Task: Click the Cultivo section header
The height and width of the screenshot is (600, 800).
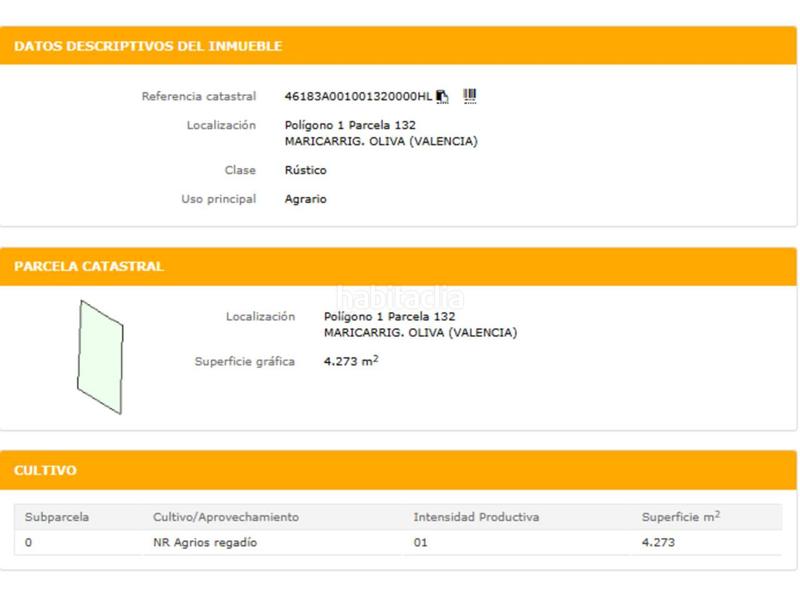Action: pyautogui.click(x=45, y=470)
